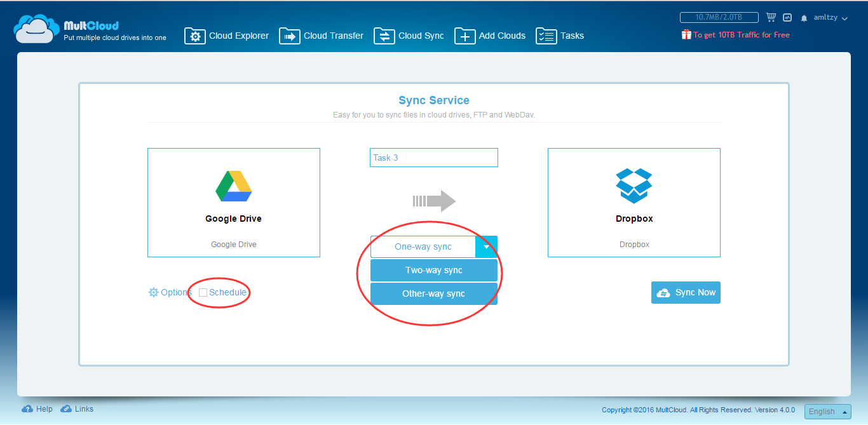Open the amltzy account menu
The width and height of the screenshot is (868, 425).
click(831, 18)
